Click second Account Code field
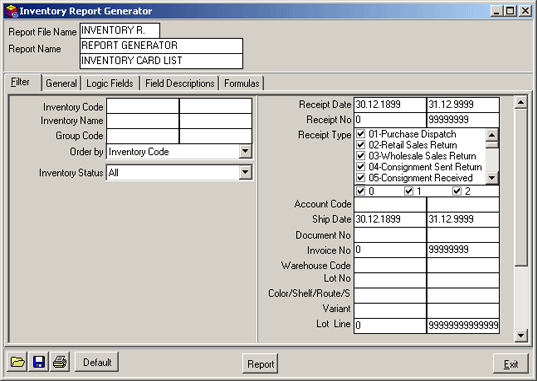 (x=463, y=205)
